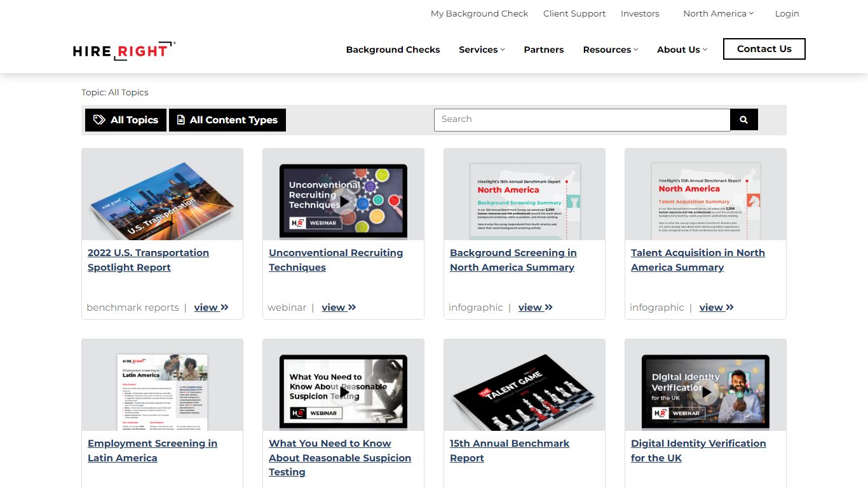Viewport: 868px width, 488px height.
Task: Play the Unconventional Recruiting Techniques webinar
Action: (344, 202)
